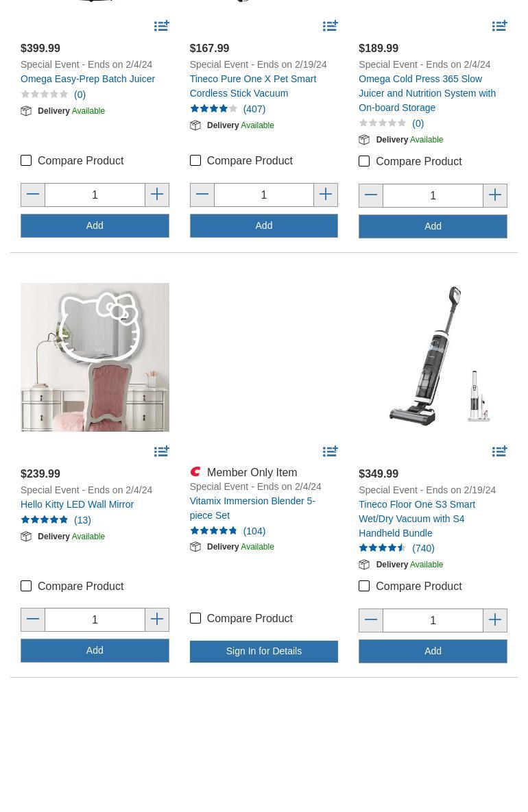Check Compare Product for Omega Easy-Prep Batch Juicer
This screenshot has height=812, width=528.
[x=26, y=160]
